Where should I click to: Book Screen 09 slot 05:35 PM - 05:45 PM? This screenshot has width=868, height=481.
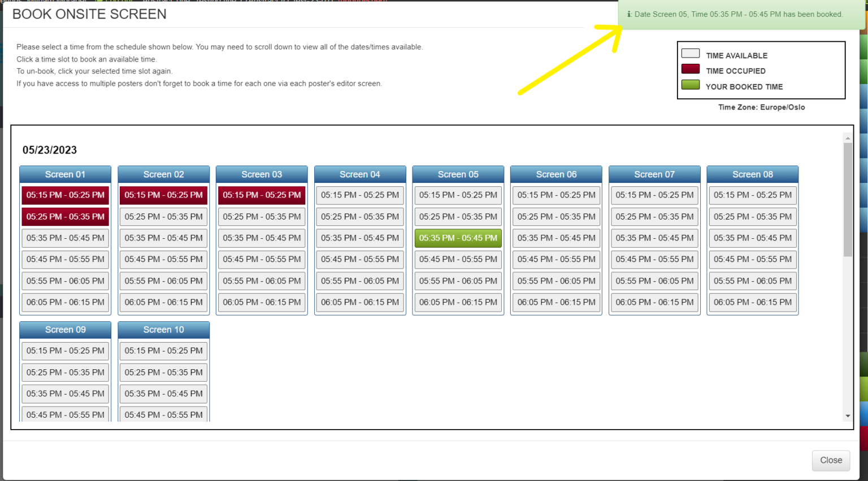click(x=66, y=393)
